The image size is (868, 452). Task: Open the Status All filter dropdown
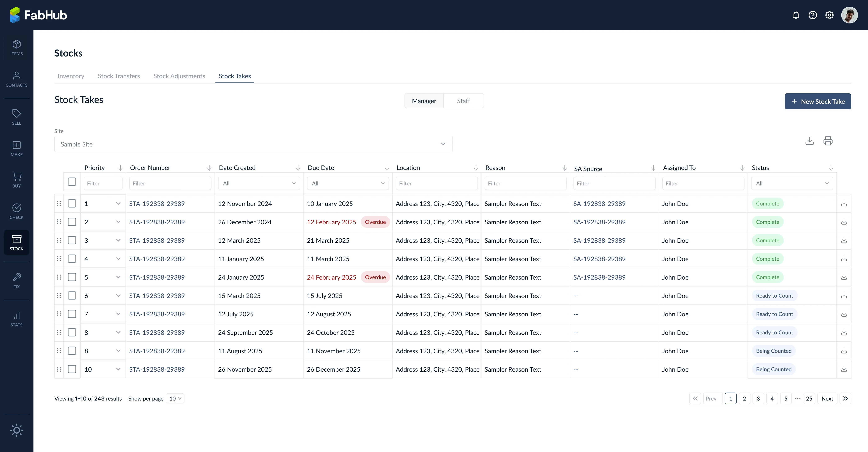pos(792,183)
